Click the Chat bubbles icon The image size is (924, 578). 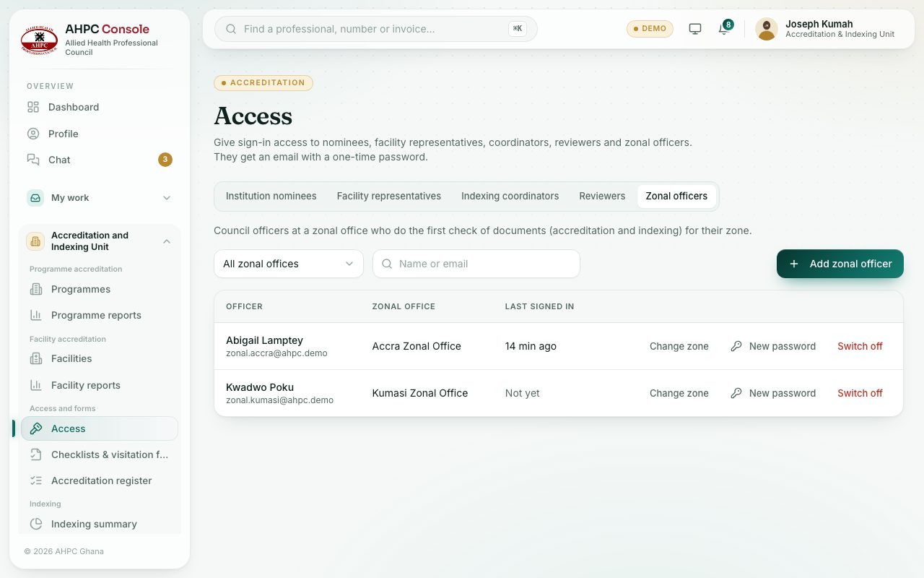33,160
